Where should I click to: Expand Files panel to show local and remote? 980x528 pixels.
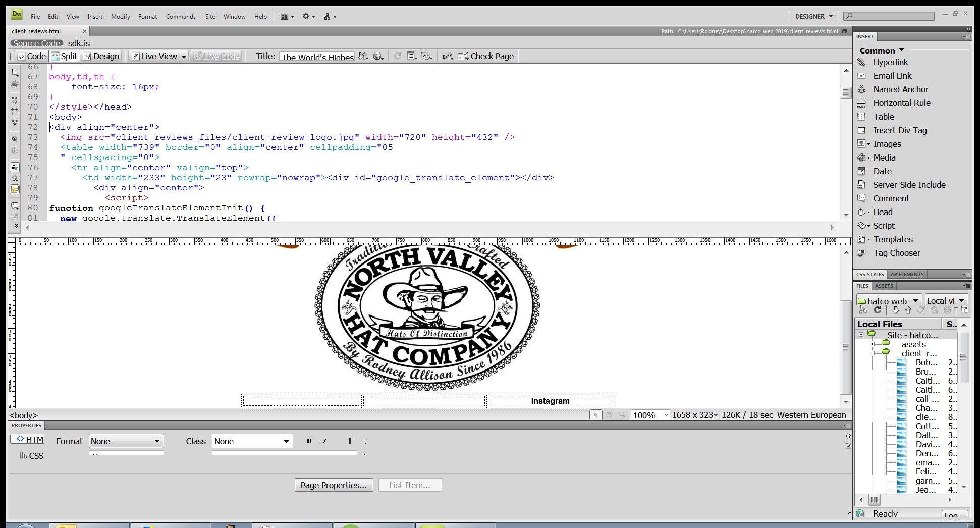click(x=964, y=310)
